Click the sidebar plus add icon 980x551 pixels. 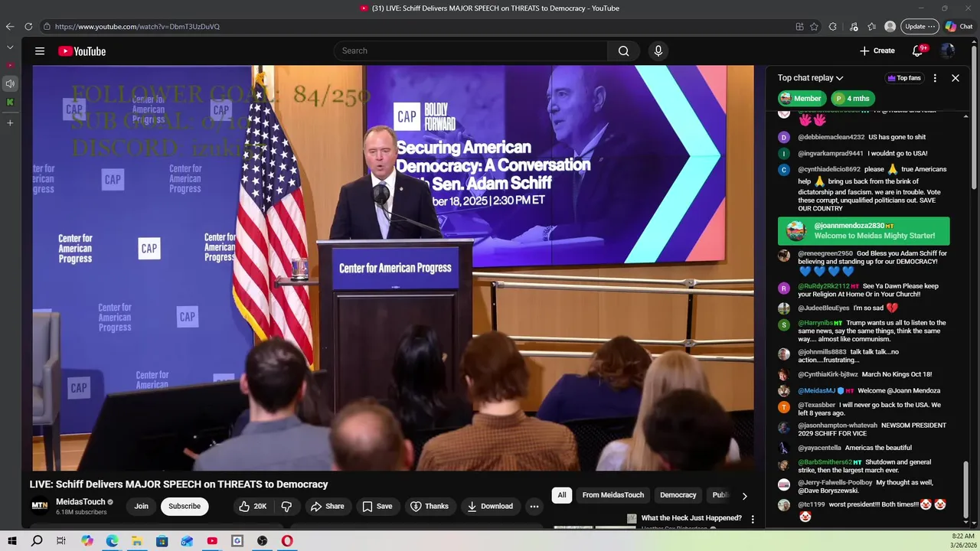(x=10, y=122)
